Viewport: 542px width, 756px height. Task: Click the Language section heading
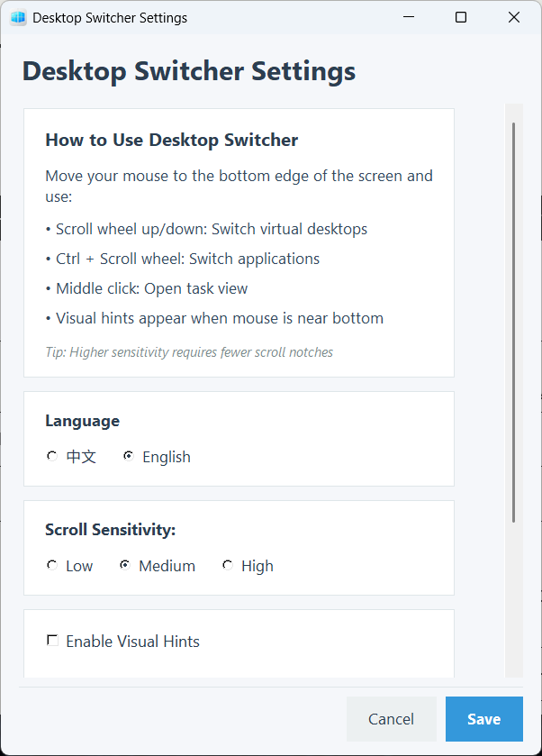[x=82, y=421]
